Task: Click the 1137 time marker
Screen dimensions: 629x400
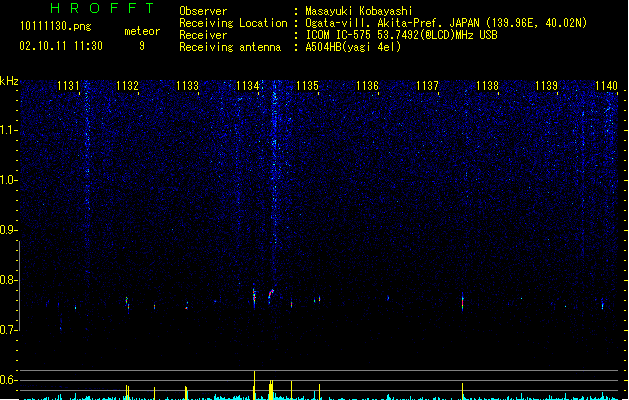Action: coord(428,86)
